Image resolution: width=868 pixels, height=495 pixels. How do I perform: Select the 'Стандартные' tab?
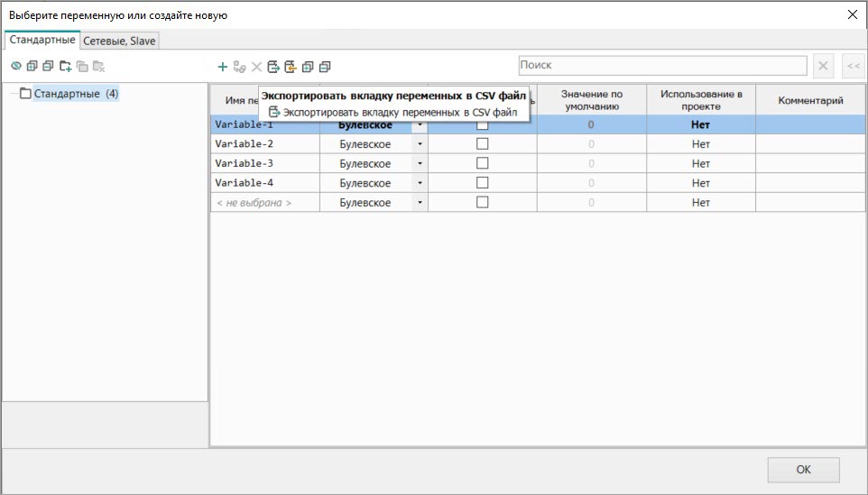(42, 41)
